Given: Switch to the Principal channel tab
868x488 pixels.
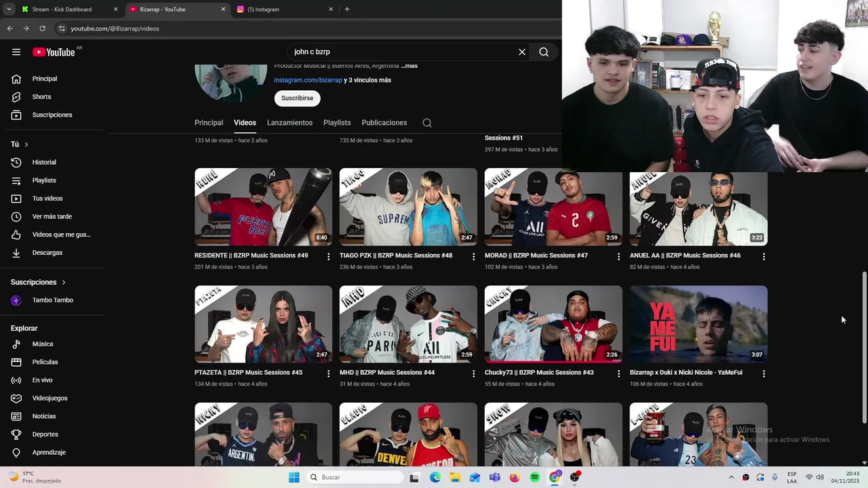Looking at the screenshot, I should 209,123.
